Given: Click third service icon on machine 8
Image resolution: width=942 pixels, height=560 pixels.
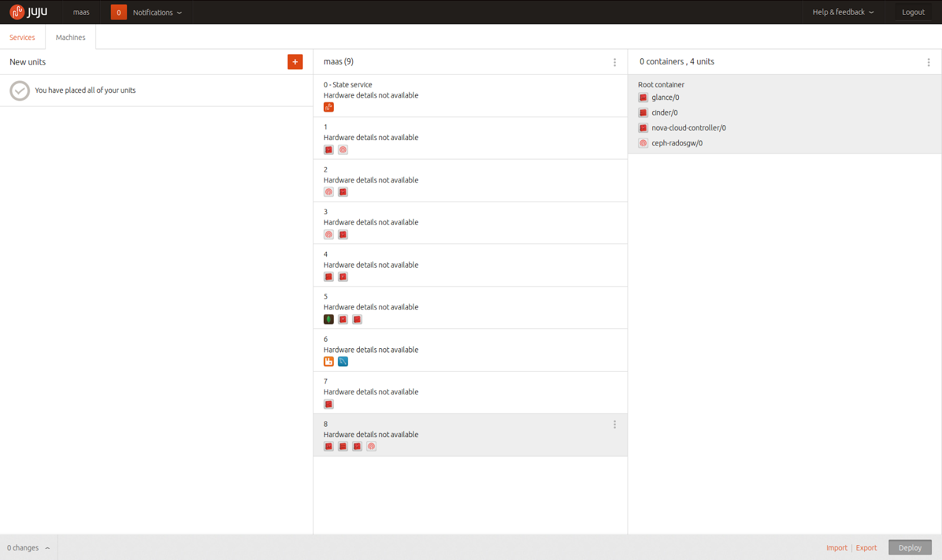Looking at the screenshot, I should tap(357, 446).
